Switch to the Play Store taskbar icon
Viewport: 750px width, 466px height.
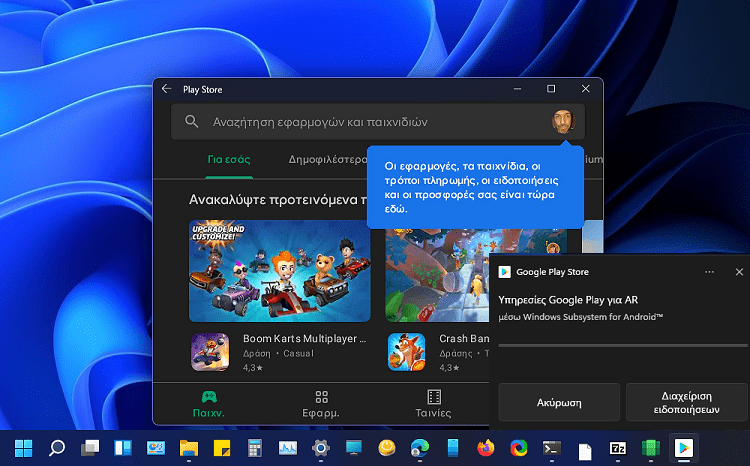click(684, 448)
